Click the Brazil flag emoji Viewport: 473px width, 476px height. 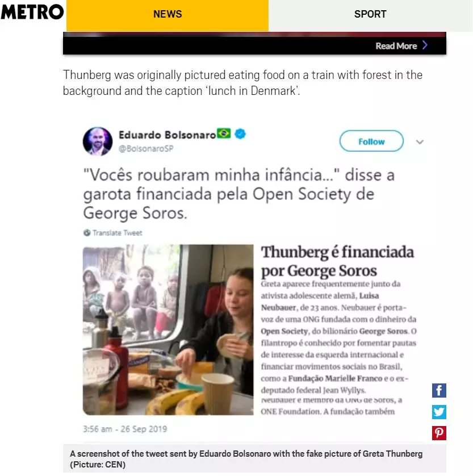(224, 133)
